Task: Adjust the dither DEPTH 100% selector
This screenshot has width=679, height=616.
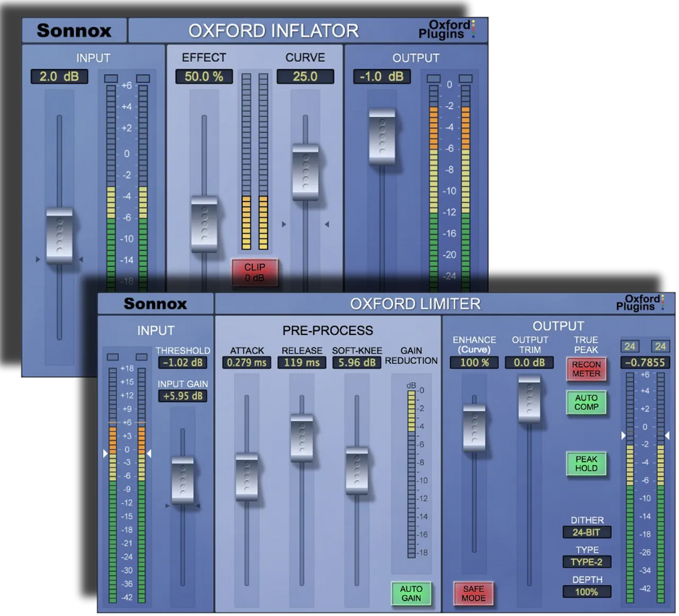Action: click(x=587, y=592)
